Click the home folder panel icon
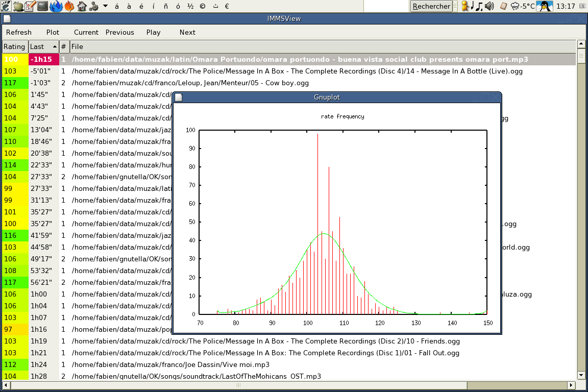This screenshot has height=392, width=588. click(x=82, y=6)
